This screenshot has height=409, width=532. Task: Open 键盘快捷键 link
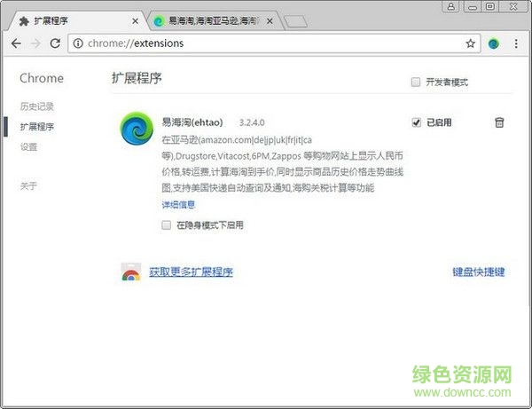(x=479, y=271)
